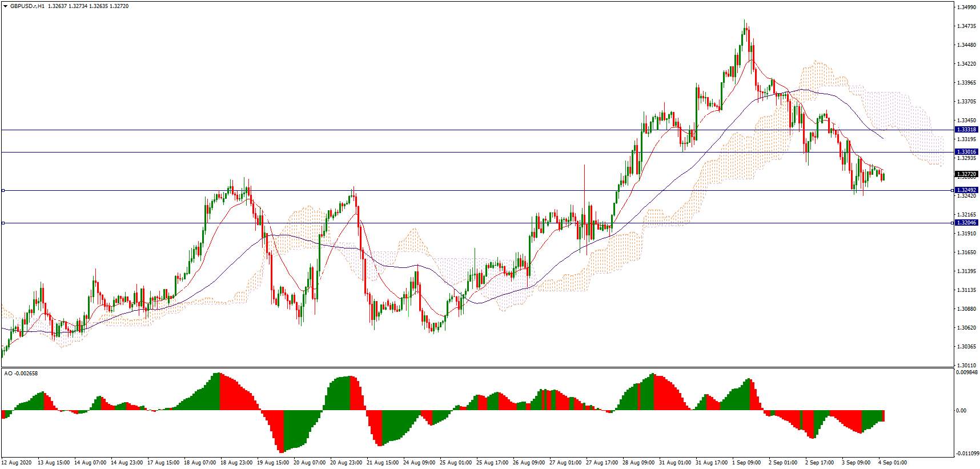Click the chart menu arrow beside GBPUSD

tap(6, 6)
